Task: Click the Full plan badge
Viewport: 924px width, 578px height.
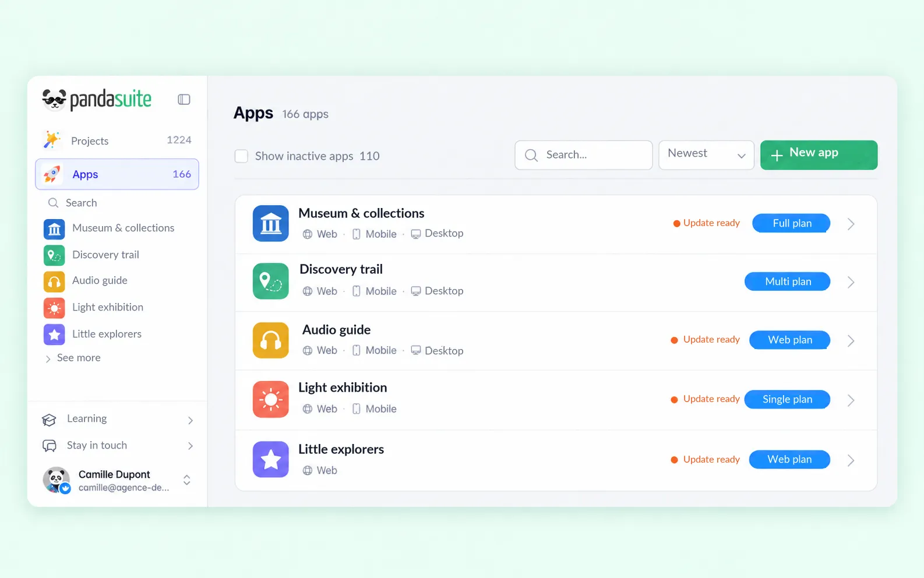Action: (791, 223)
